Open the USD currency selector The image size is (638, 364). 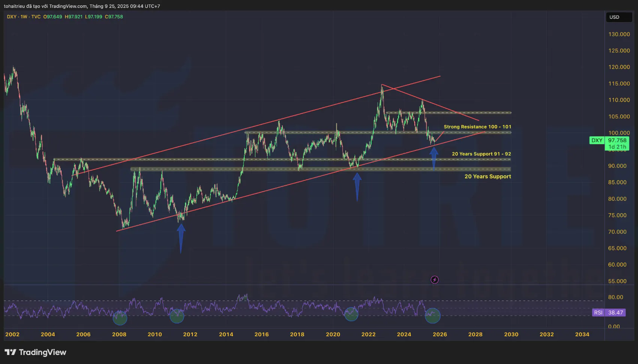point(619,17)
